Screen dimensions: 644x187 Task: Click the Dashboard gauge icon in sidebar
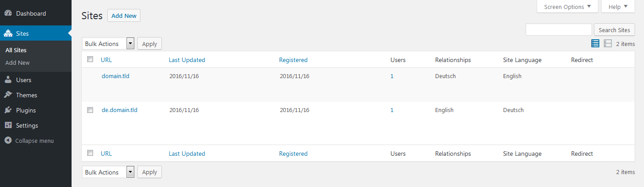(8, 13)
